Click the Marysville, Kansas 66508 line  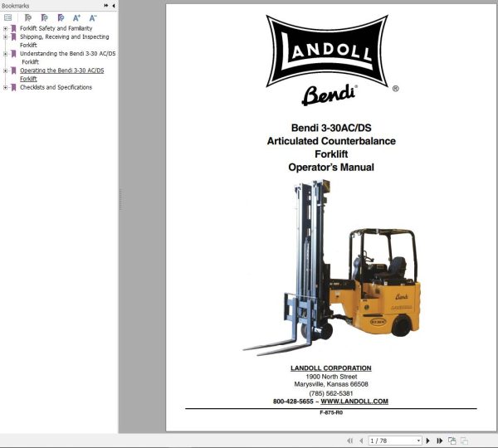point(331,384)
